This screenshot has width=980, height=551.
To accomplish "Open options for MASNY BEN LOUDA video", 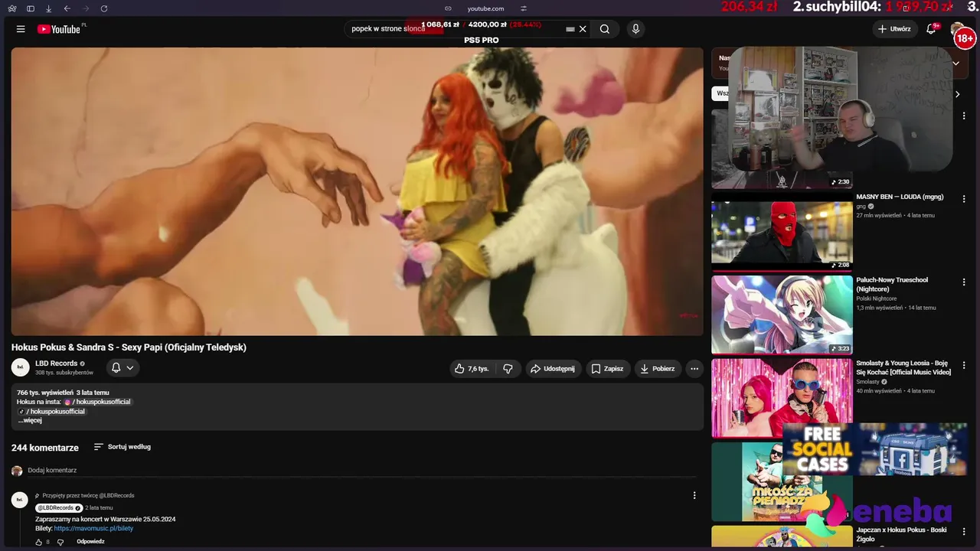I will pyautogui.click(x=964, y=199).
